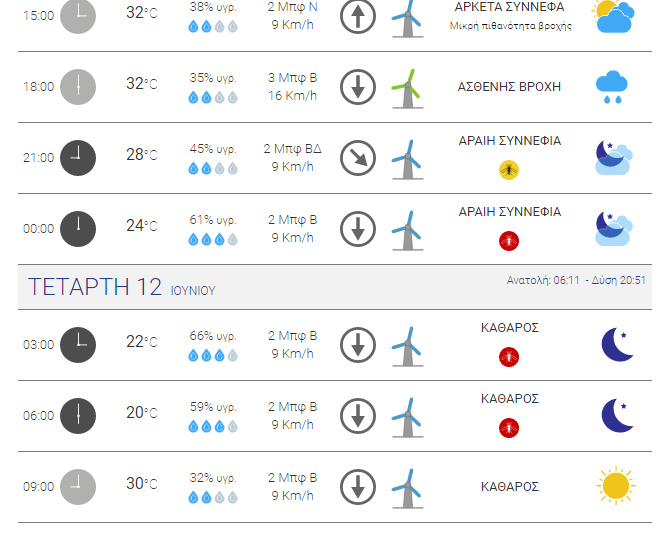
Task: Click the sunrise and sunset times text
Action: (576, 280)
